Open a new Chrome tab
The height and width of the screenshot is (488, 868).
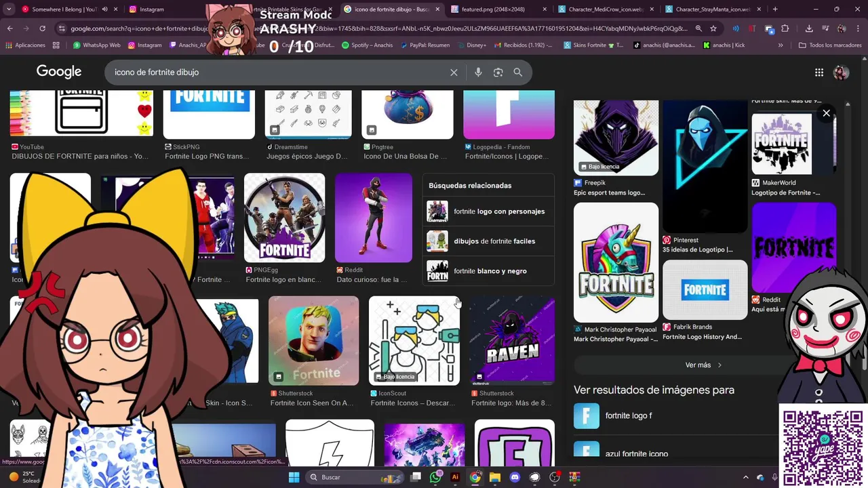pyautogui.click(x=775, y=9)
